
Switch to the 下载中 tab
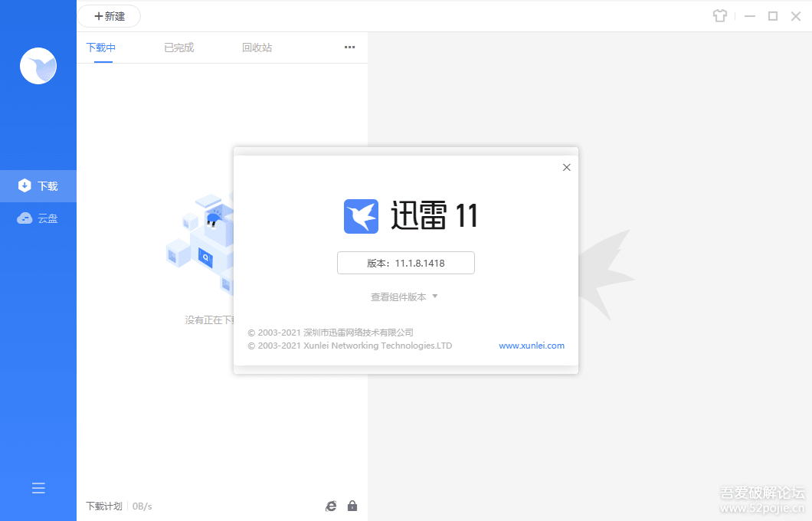[x=100, y=48]
